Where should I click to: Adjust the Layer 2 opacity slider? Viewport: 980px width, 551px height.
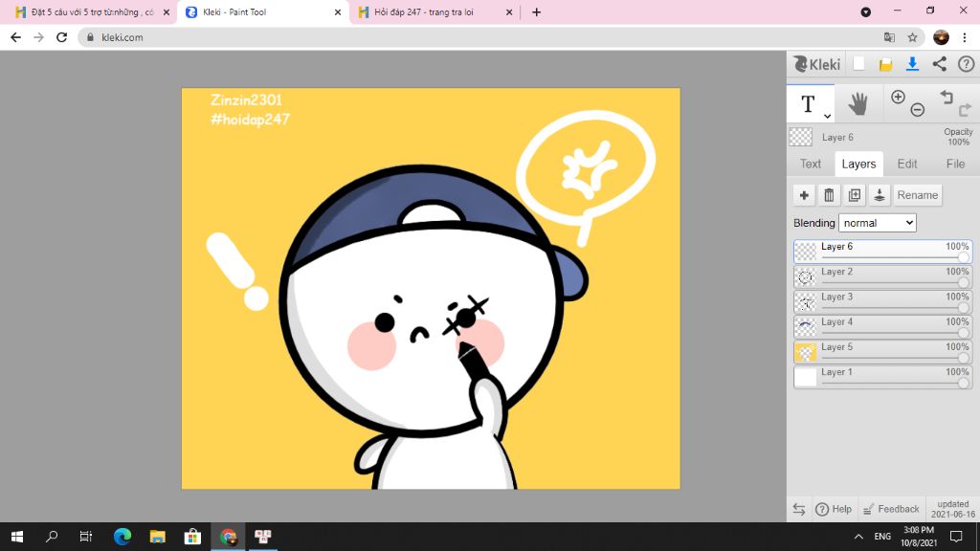(896, 282)
